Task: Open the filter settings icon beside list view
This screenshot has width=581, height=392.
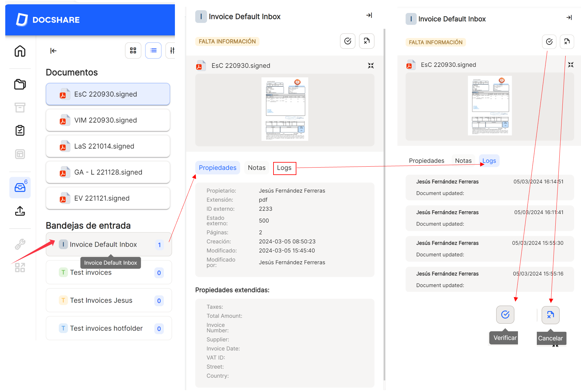Action: click(x=171, y=50)
